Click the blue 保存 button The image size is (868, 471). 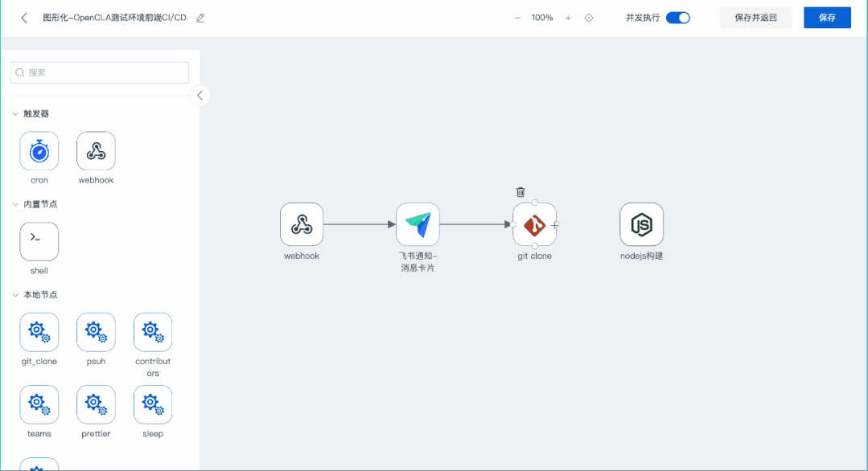pyautogui.click(x=827, y=18)
